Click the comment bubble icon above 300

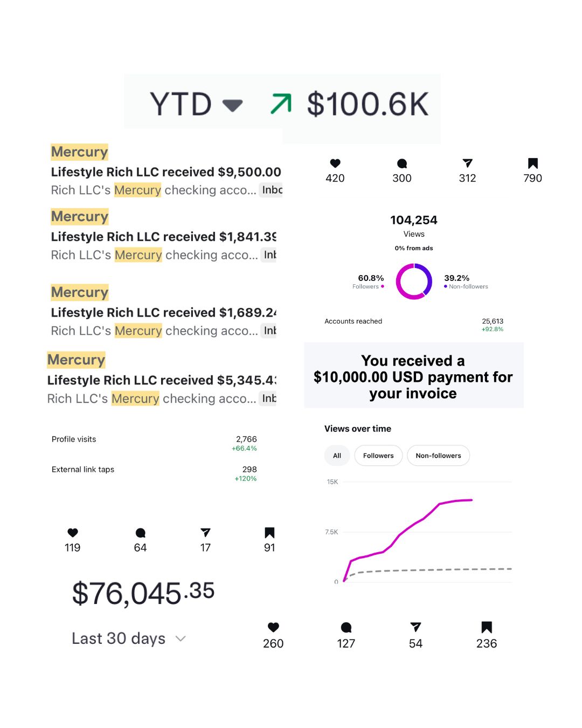coord(402,163)
